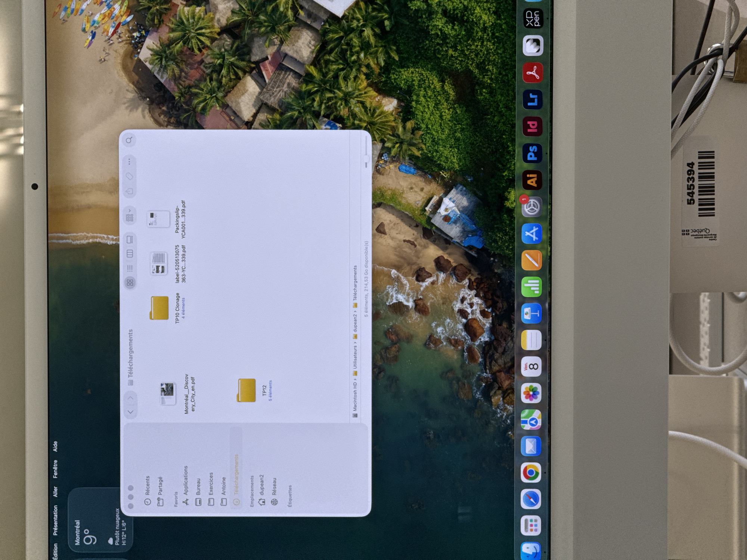This screenshot has width=747, height=560.
Task: Click the Favoris section header
Action: coord(176,499)
